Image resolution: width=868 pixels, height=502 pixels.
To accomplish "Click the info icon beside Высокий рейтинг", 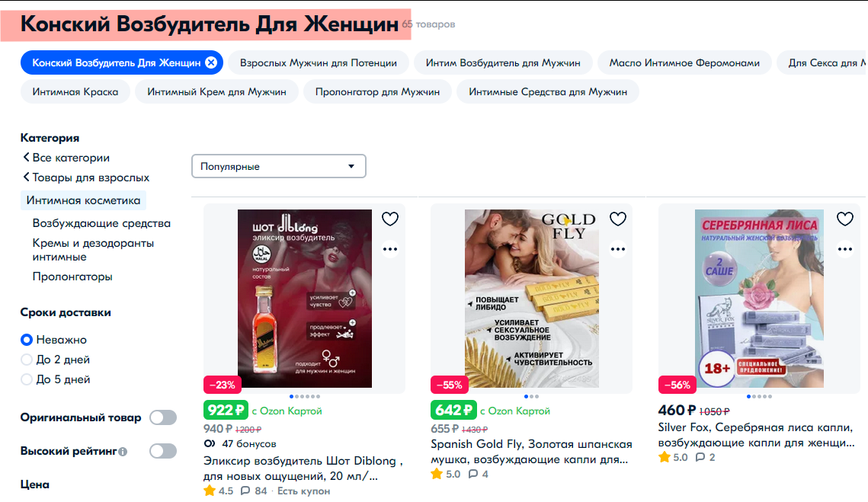I will pyautogui.click(x=123, y=452).
